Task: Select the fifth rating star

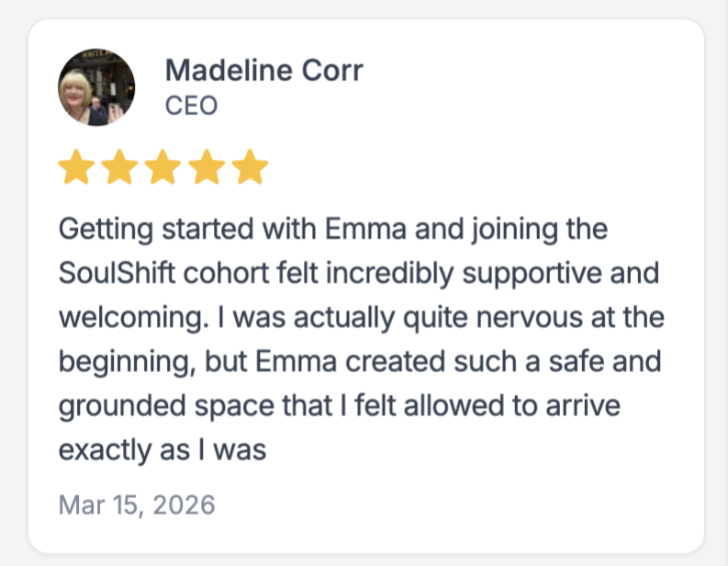Action: (249, 169)
